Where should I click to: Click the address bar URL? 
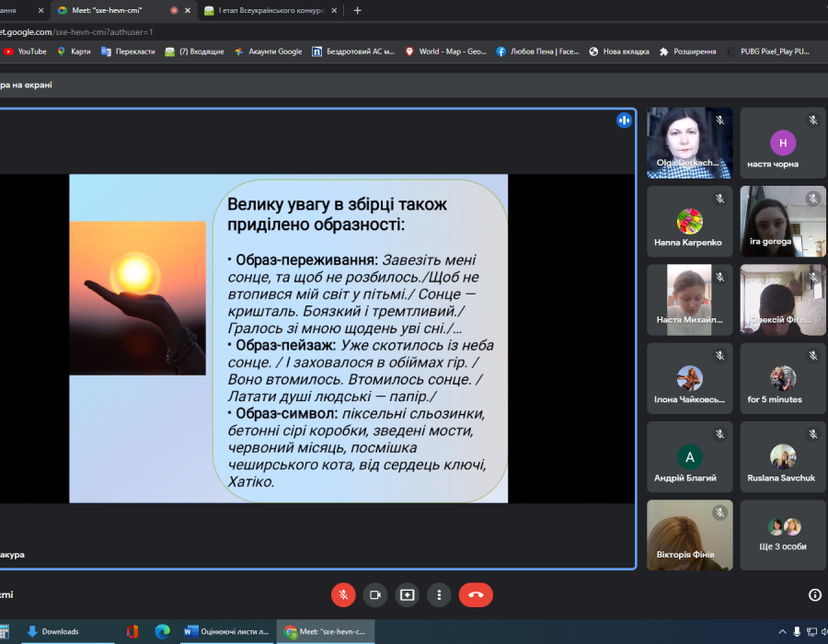tap(92, 31)
